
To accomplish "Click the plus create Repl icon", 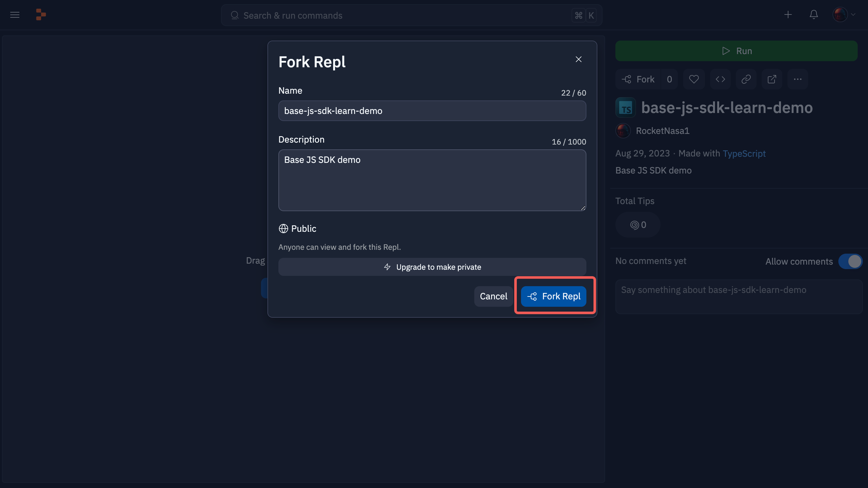I will (788, 15).
